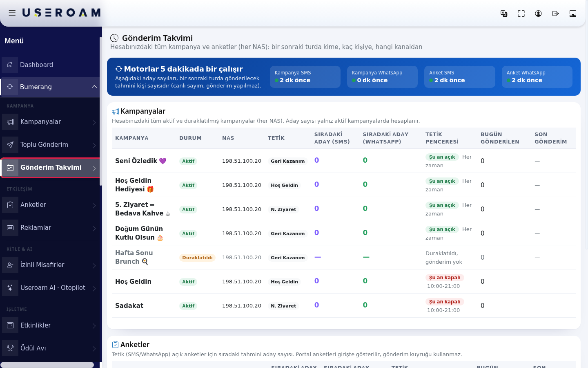Screen dimensions: 588x368
Task: Click the Duraklatıldı status badge
Action: coord(197,258)
